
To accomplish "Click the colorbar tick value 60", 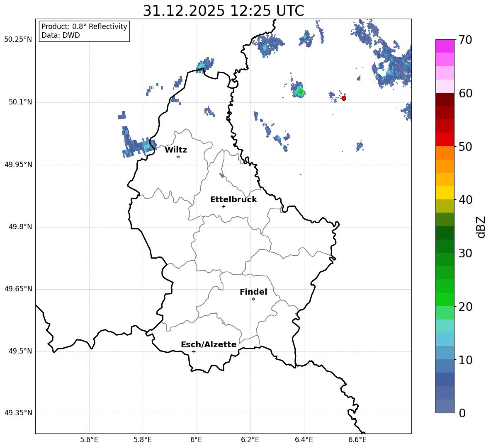I will click(465, 93).
